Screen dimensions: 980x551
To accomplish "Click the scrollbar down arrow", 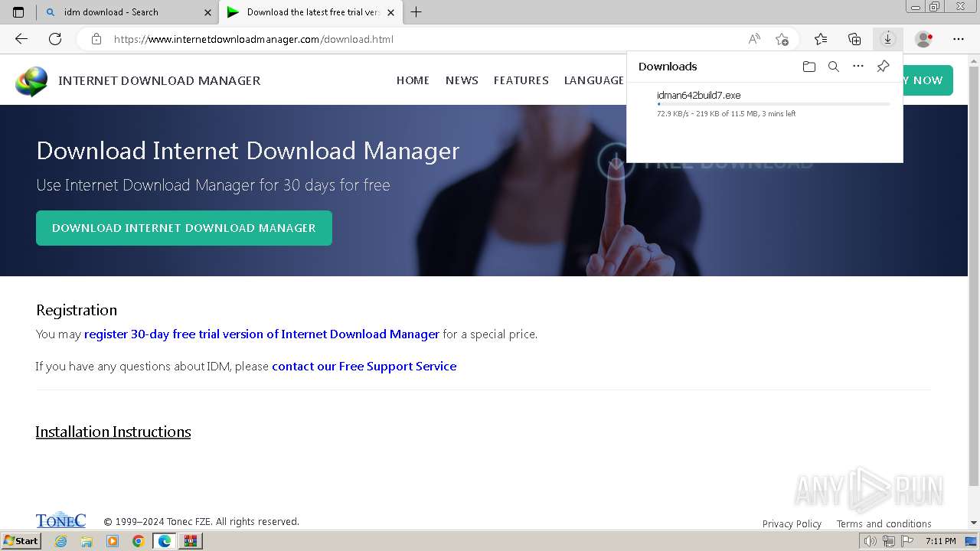I will [x=974, y=523].
